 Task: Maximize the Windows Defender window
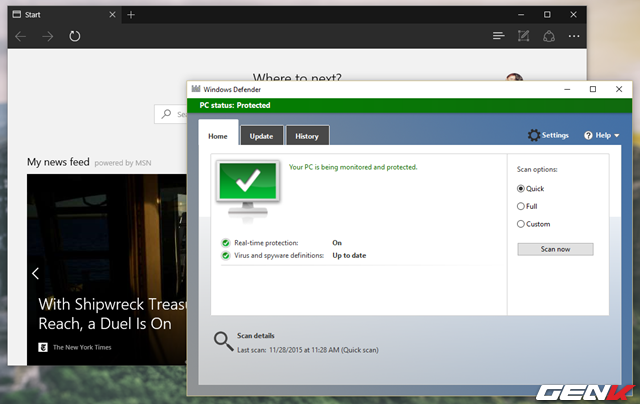click(x=593, y=89)
